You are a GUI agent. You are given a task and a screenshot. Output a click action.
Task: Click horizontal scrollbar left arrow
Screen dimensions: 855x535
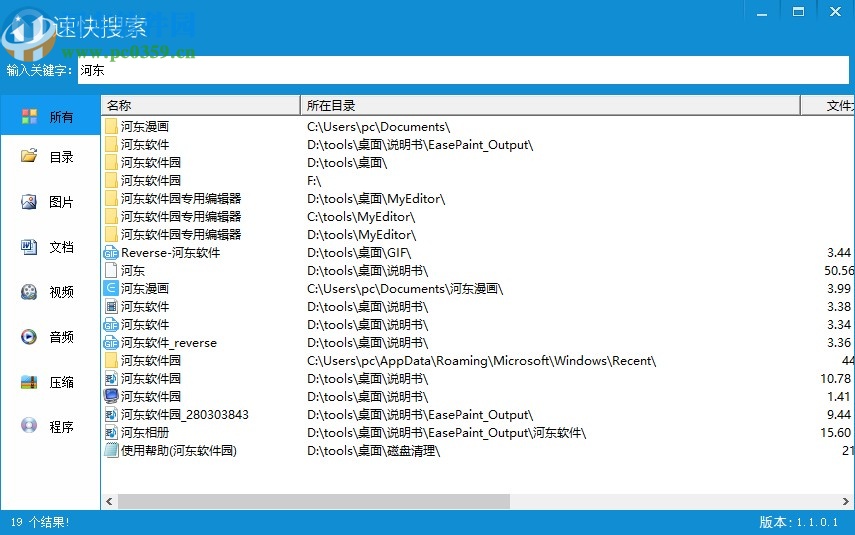109,501
